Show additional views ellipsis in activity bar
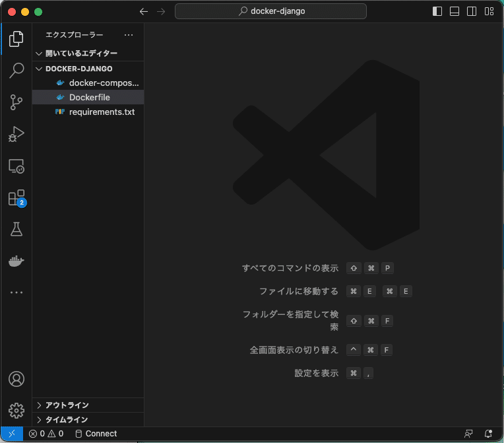 16,292
